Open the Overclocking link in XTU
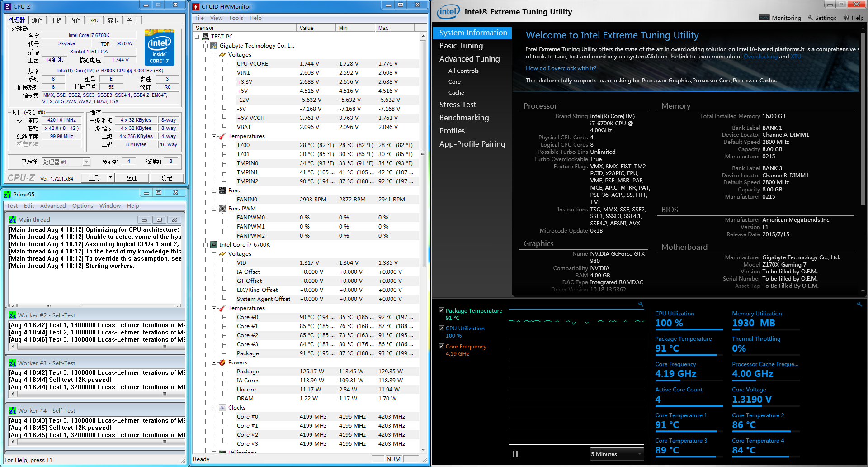 coord(760,57)
